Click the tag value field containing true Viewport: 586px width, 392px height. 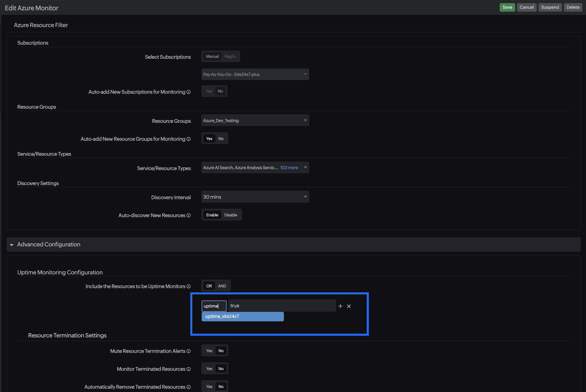(x=282, y=306)
